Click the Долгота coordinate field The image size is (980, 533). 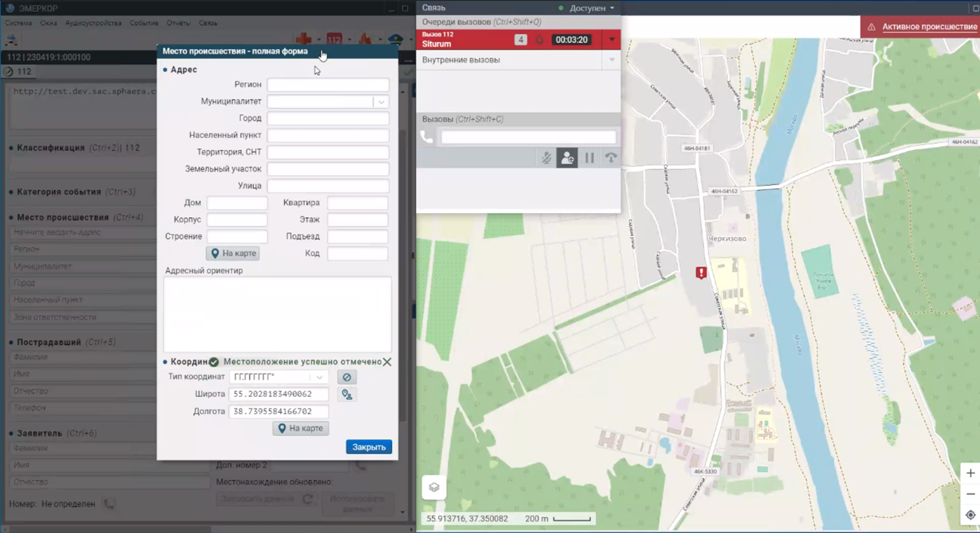coord(279,412)
